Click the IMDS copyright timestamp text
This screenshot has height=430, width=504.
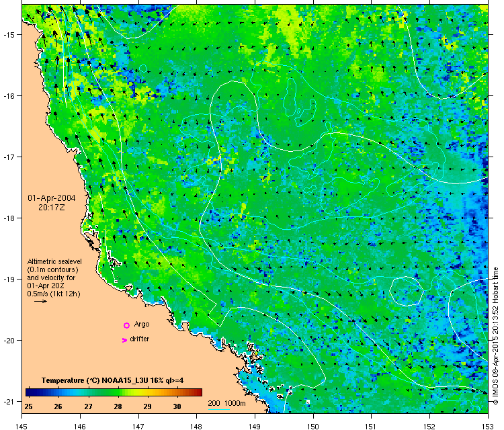click(495, 336)
